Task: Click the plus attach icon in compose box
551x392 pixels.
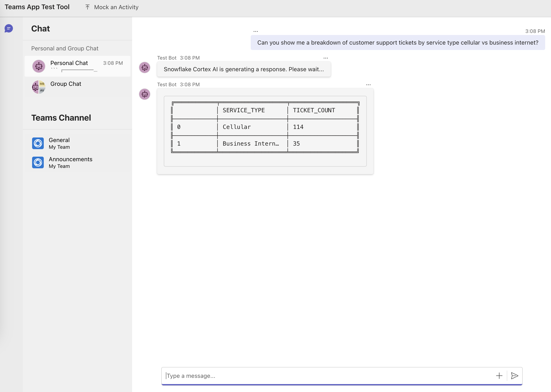Action: (x=499, y=376)
